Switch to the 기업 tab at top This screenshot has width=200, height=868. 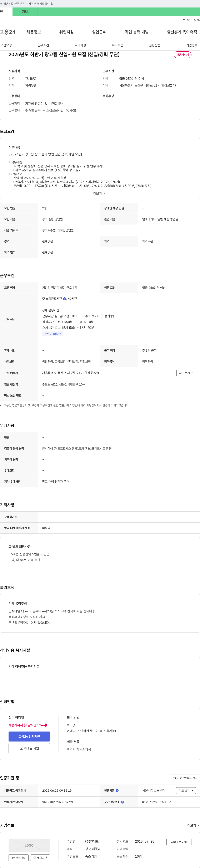25,11
